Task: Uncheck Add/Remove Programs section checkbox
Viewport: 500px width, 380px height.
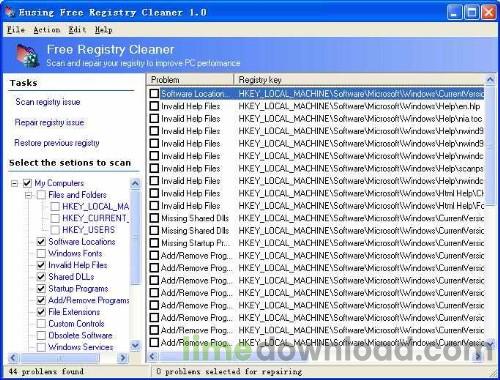Action: coord(41,300)
